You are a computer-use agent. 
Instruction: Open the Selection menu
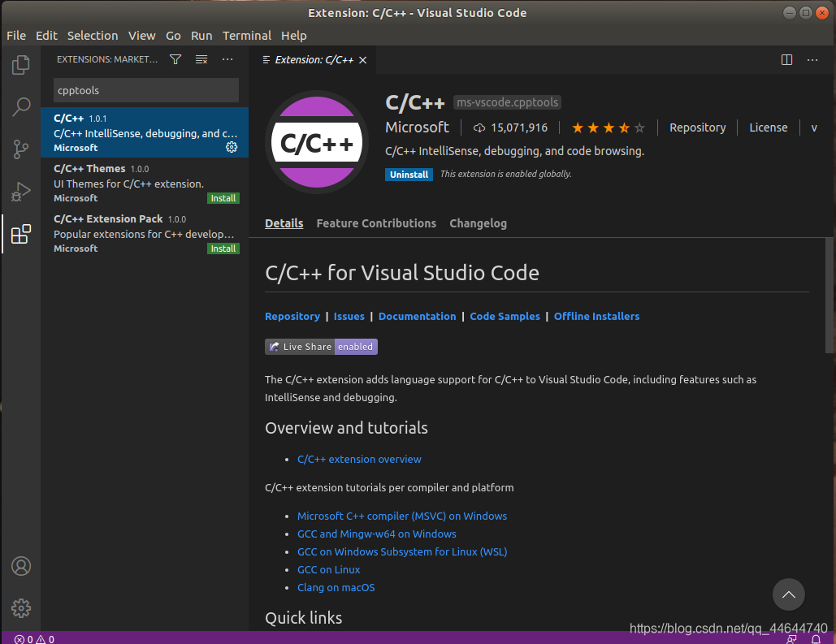tap(93, 36)
